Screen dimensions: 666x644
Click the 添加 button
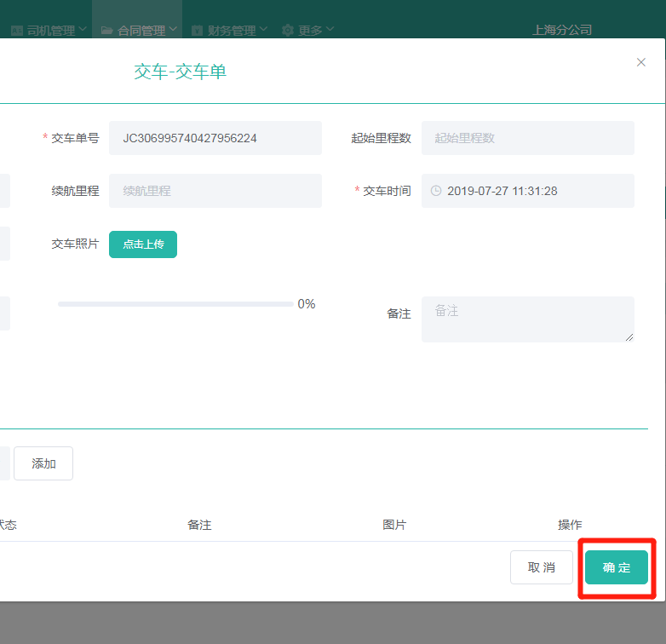(43, 463)
